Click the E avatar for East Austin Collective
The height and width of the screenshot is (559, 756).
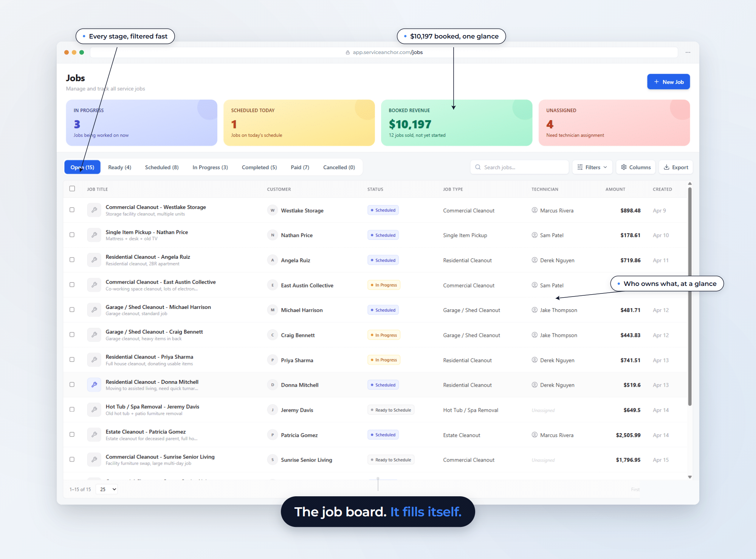273,285
